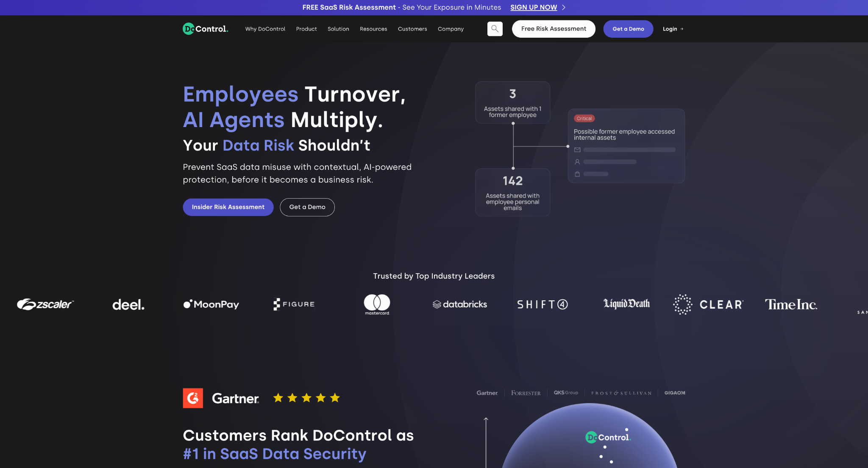Click the Forrester analyst logo
This screenshot has width=868, height=468.
pyautogui.click(x=526, y=393)
